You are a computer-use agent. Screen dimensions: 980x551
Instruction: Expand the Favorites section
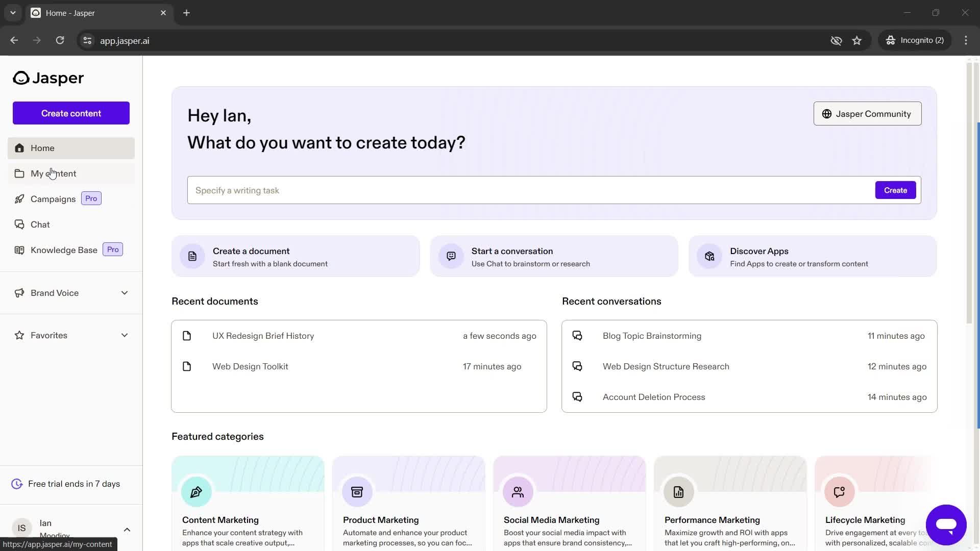[125, 335]
